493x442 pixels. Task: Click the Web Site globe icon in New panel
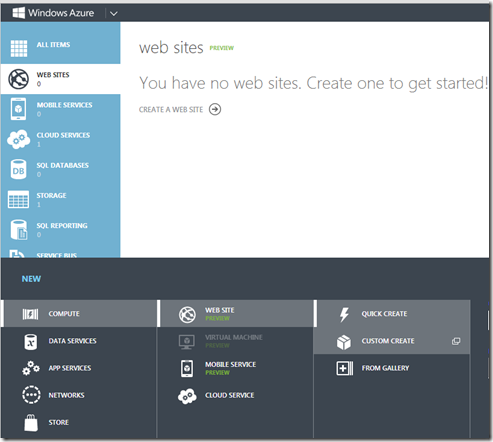[x=187, y=314]
